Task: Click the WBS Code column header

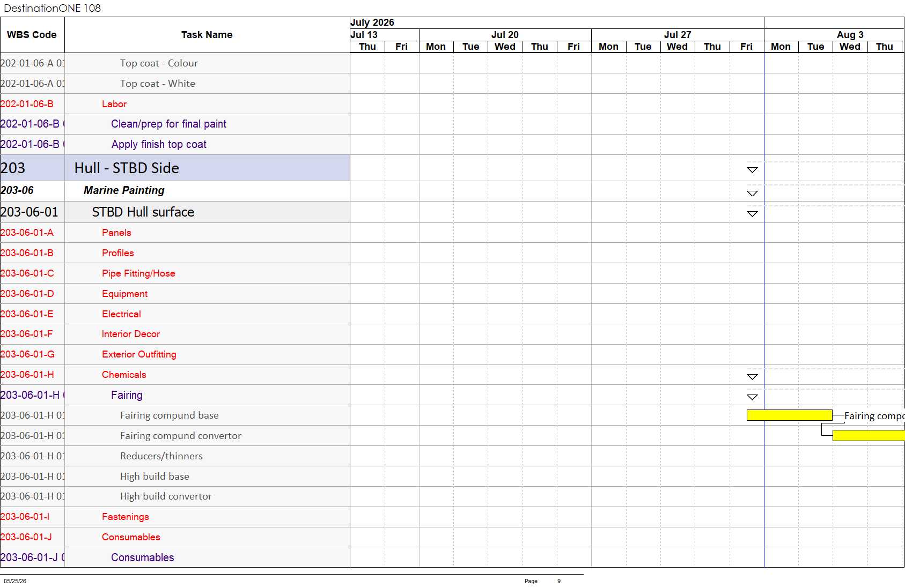Action: tap(32, 35)
